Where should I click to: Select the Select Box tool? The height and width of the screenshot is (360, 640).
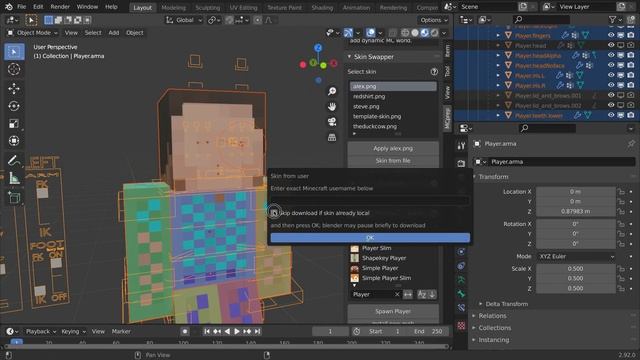click(x=14, y=52)
